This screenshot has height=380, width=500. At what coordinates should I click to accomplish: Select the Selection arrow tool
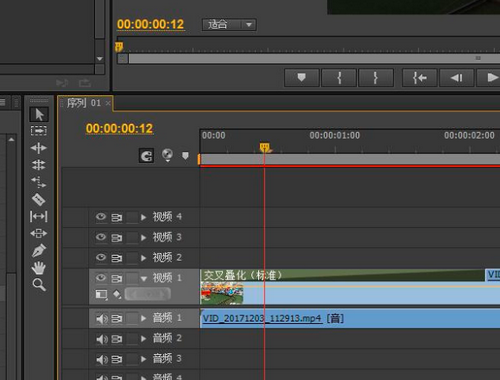[x=39, y=114]
